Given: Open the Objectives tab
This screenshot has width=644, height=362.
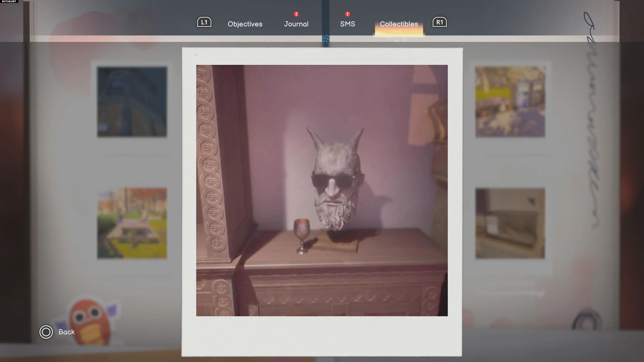Looking at the screenshot, I should point(245,24).
